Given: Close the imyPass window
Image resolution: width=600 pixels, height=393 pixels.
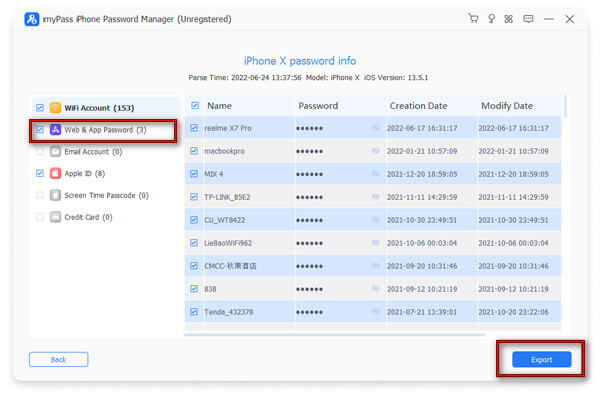Looking at the screenshot, I should click(x=569, y=19).
